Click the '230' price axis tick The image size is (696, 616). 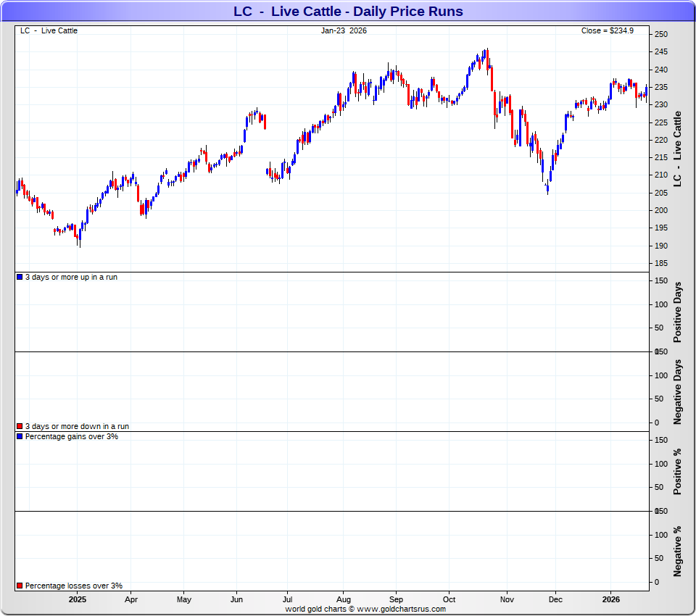click(x=661, y=105)
